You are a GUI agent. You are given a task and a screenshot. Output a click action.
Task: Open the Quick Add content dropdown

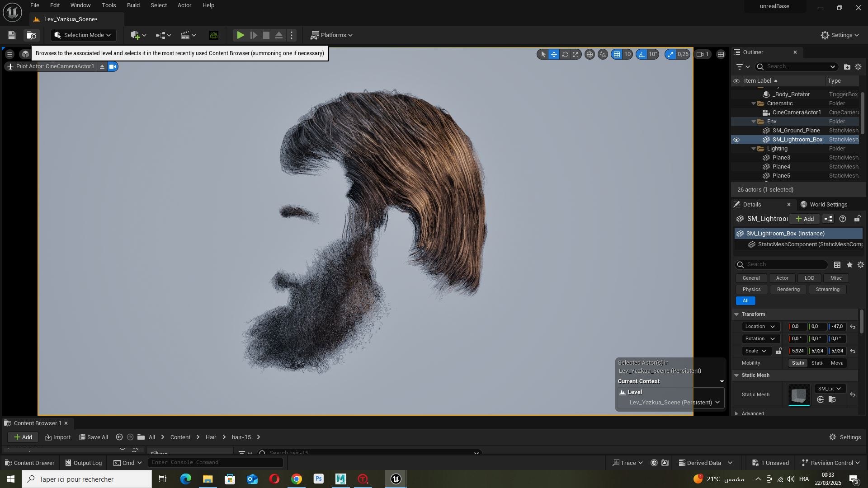138,35
